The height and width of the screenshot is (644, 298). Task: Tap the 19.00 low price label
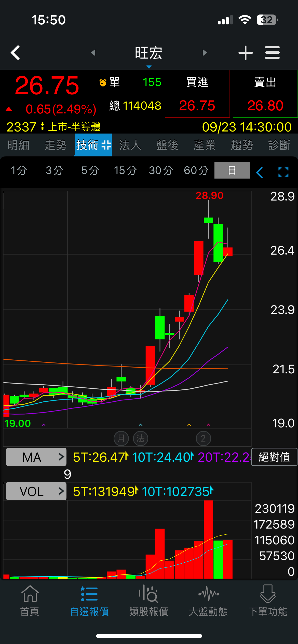click(17, 423)
